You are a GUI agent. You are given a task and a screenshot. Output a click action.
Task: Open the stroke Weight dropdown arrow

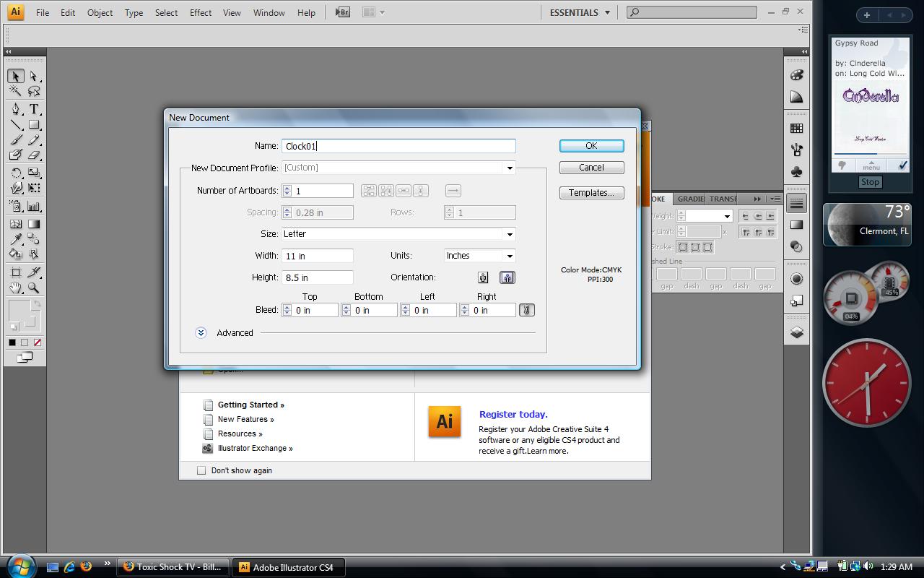[727, 216]
